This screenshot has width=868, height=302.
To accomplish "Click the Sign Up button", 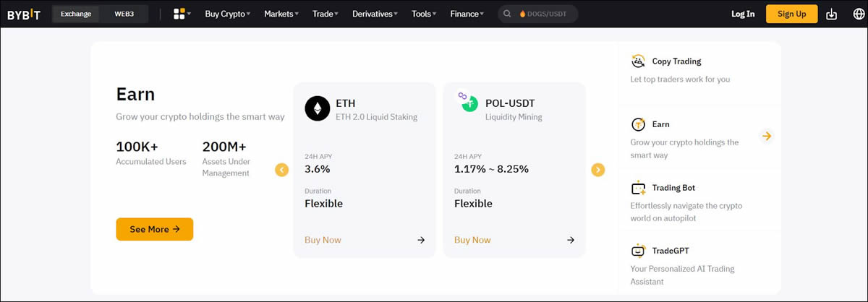I will (791, 14).
